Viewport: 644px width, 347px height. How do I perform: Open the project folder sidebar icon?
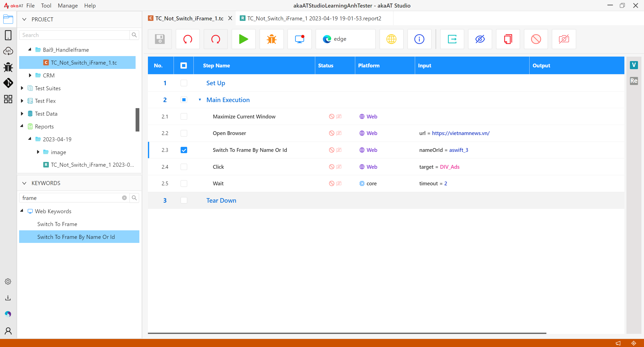click(x=8, y=19)
